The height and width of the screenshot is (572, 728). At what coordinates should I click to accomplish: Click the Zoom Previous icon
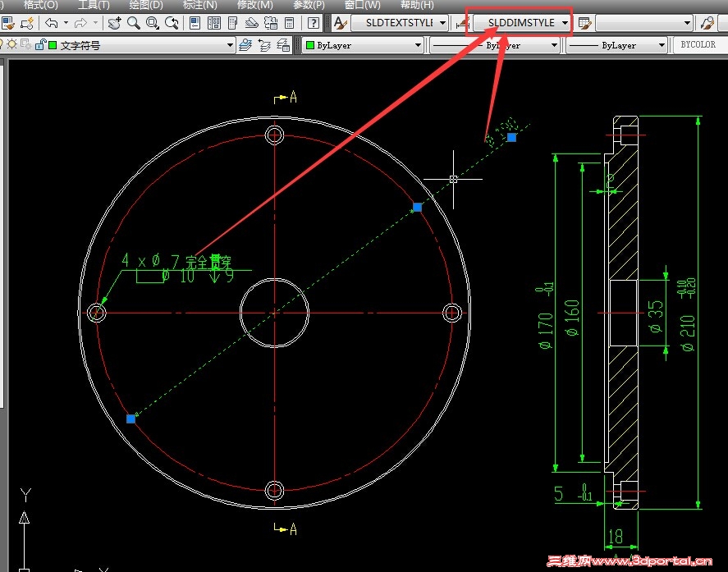point(172,23)
